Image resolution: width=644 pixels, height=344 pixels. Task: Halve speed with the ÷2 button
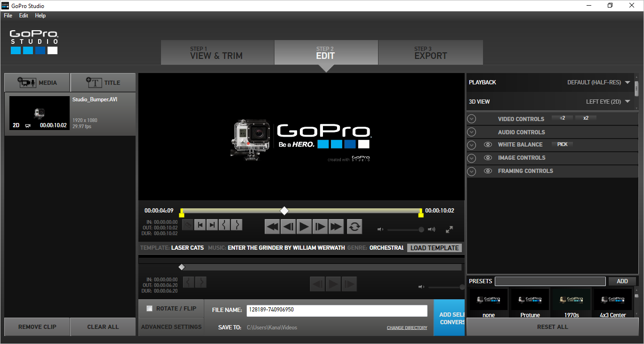point(562,118)
